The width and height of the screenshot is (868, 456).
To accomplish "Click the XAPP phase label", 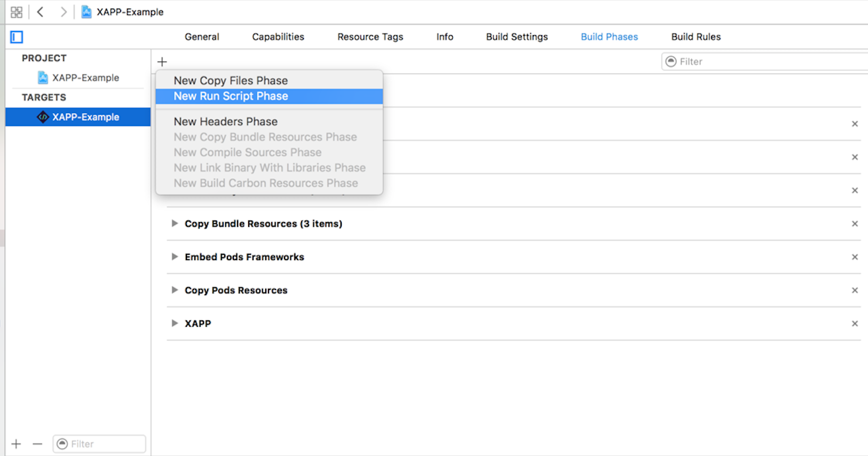I will [x=198, y=324].
